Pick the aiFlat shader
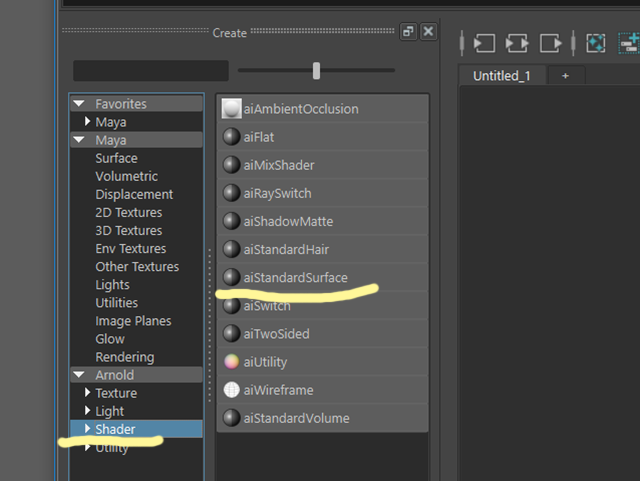The height and width of the screenshot is (481, 640). 322,137
